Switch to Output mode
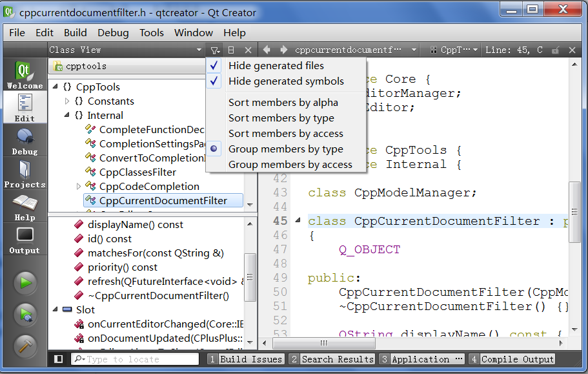The width and height of the screenshot is (588, 374). (25, 240)
